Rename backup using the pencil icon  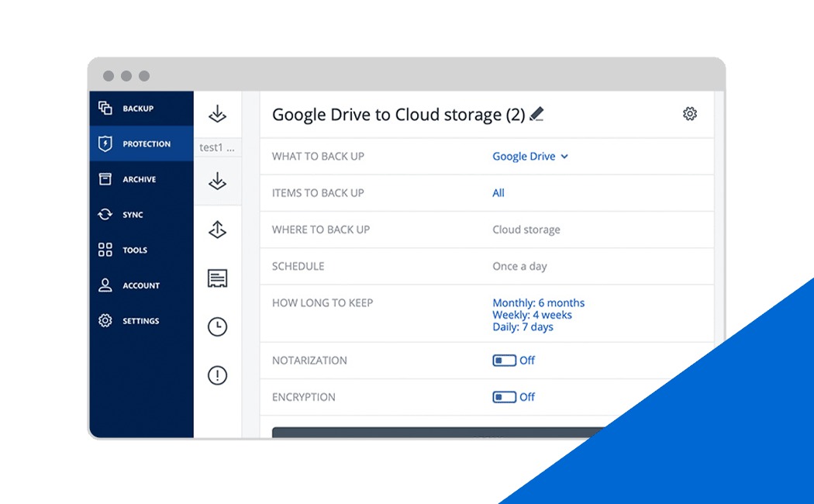536,114
